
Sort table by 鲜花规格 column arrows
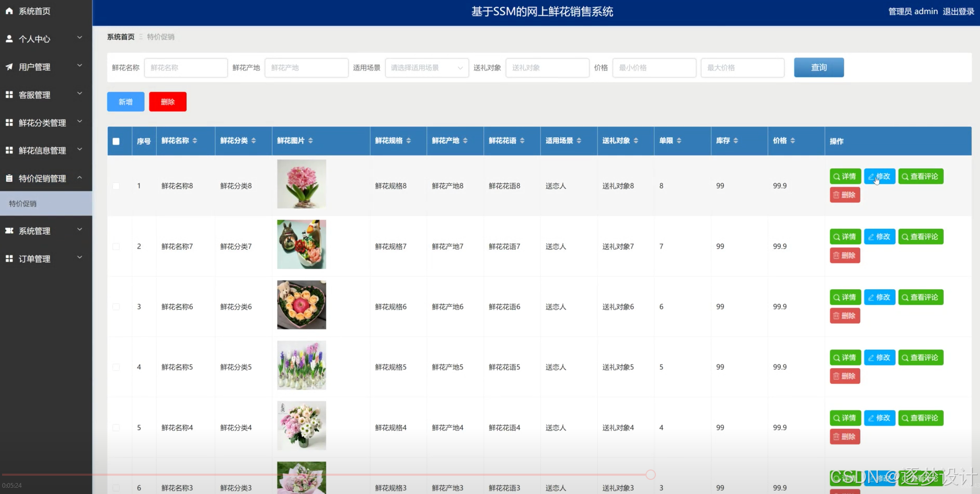point(409,140)
